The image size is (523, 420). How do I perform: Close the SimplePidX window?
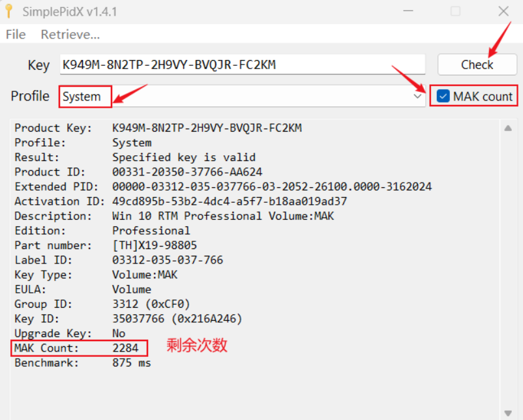coord(503,11)
